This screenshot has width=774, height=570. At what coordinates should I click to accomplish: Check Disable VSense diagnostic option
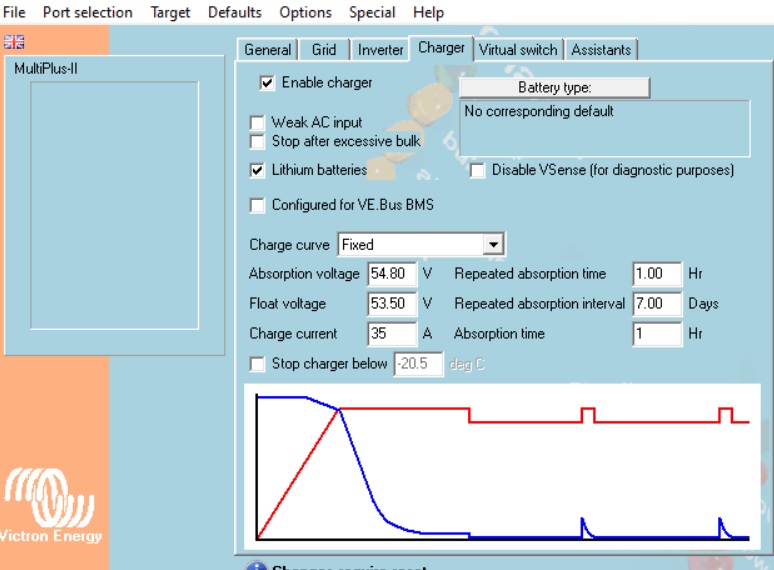click(477, 171)
